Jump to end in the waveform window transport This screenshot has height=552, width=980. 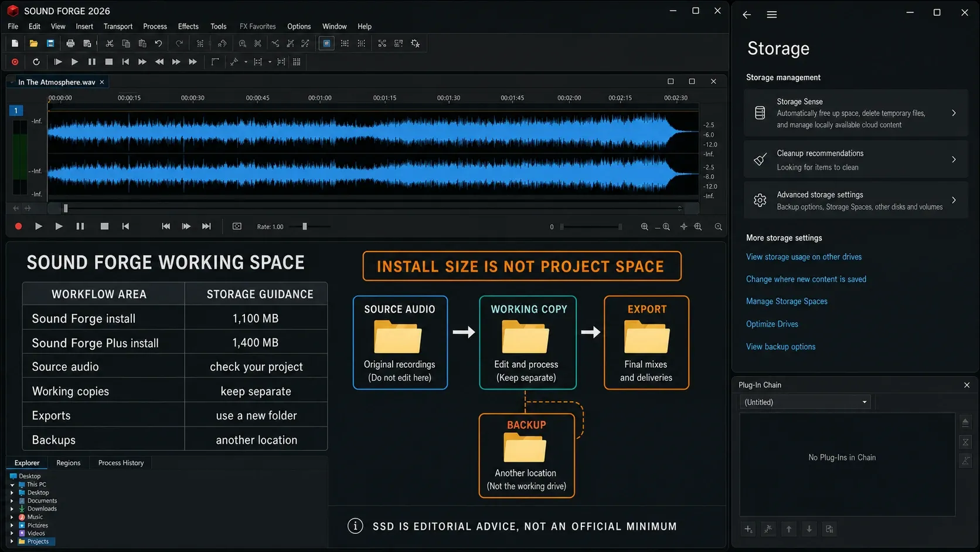coord(206,226)
